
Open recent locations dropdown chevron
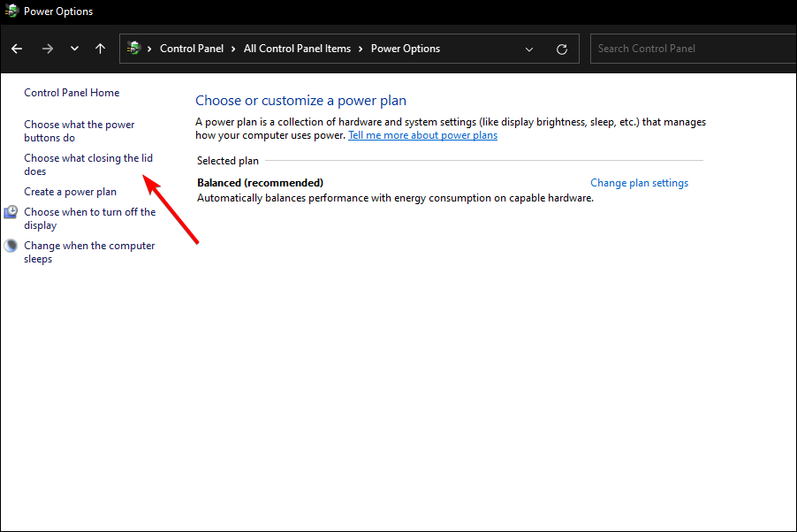(x=74, y=49)
